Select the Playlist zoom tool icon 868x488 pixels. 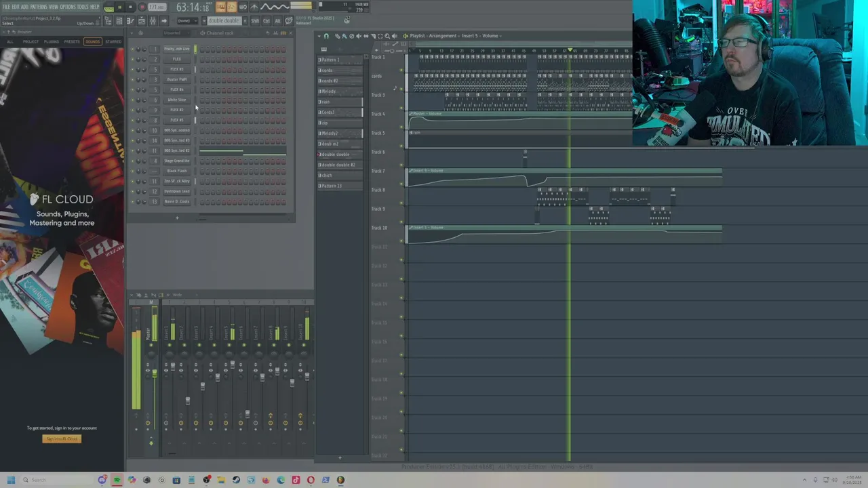click(x=387, y=36)
